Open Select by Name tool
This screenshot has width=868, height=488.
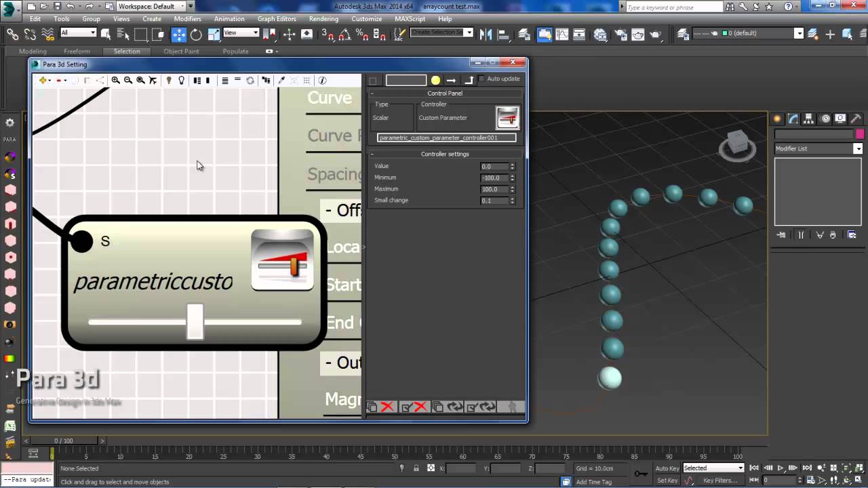coord(123,34)
